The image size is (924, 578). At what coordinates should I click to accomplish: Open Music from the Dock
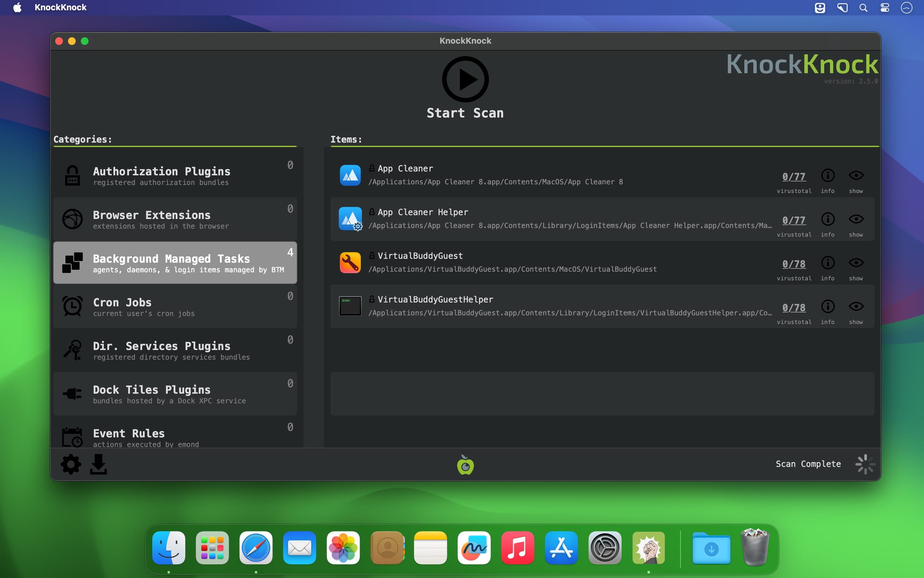tap(518, 548)
